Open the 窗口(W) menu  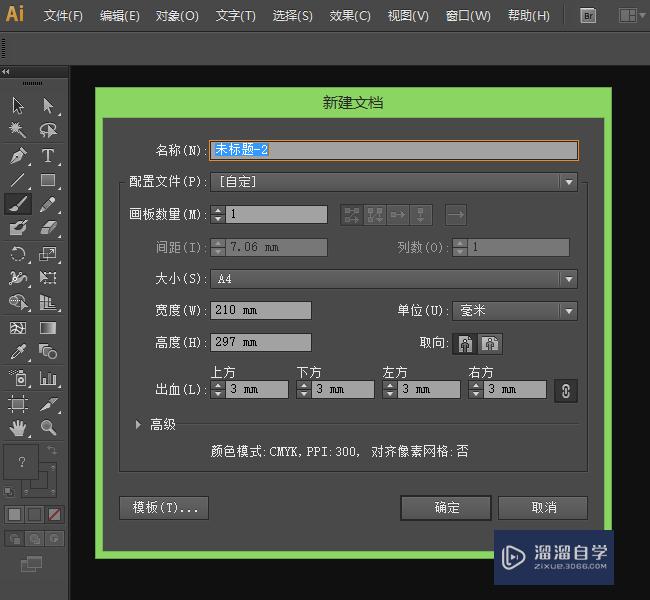click(468, 16)
